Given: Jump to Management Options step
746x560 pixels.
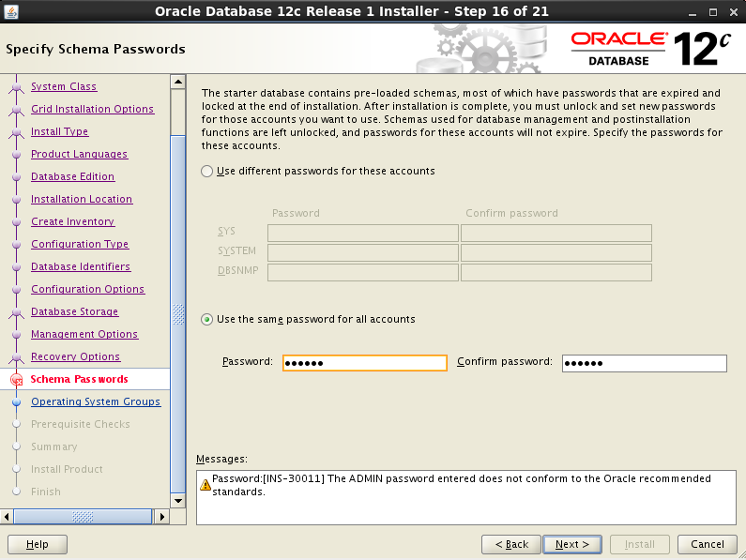Looking at the screenshot, I should (x=84, y=335).
